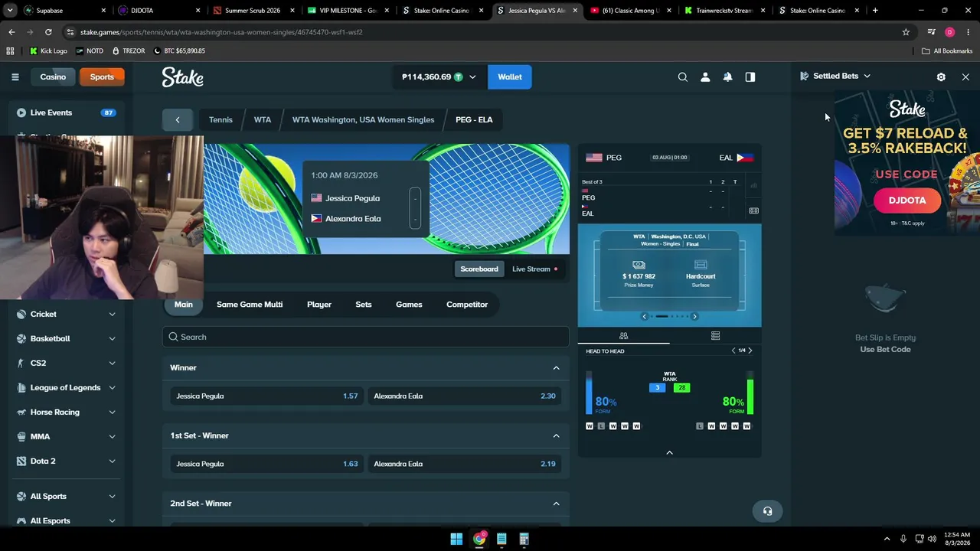
Task: Open the user profile icon
Action: coord(705,77)
